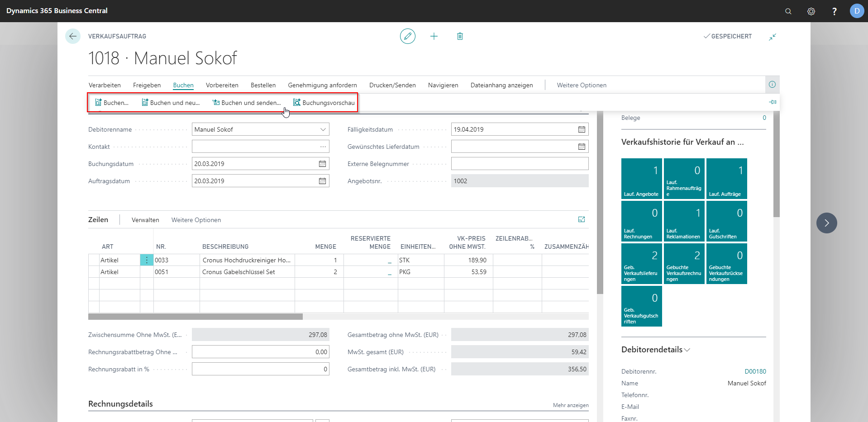Collapse the page with the minimize arrows icon

[773, 37]
